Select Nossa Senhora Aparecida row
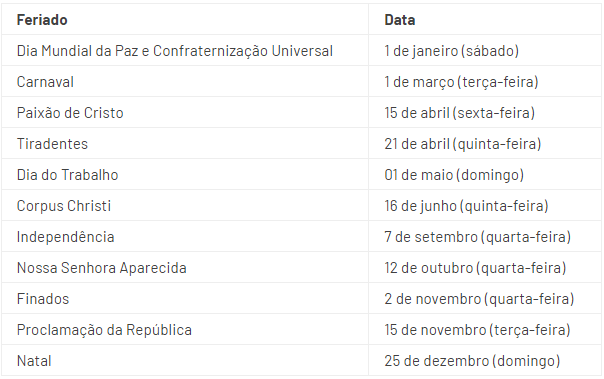This screenshot has width=604, height=379. (301, 268)
